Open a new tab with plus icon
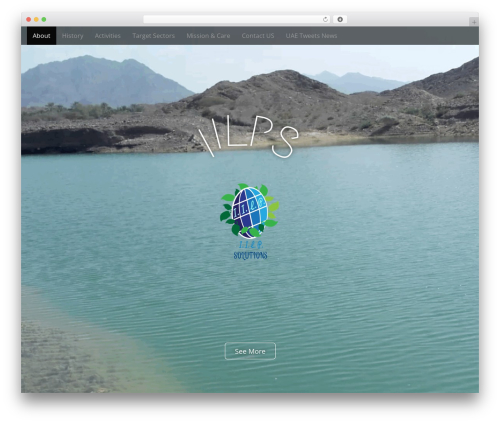The height and width of the screenshot is (423, 500). tap(474, 22)
